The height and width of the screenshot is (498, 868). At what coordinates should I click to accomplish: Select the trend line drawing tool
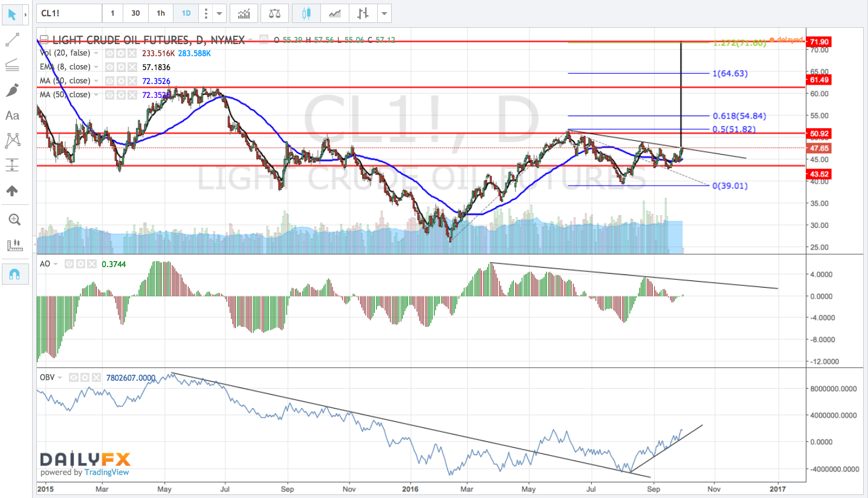click(x=14, y=40)
